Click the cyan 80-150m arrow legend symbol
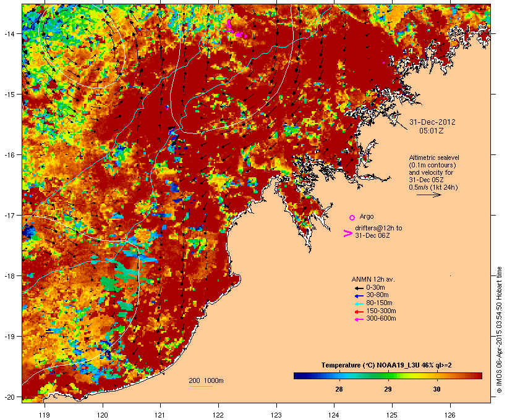Screen dimensions: 507x420 pyautogui.click(x=359, y=304)
